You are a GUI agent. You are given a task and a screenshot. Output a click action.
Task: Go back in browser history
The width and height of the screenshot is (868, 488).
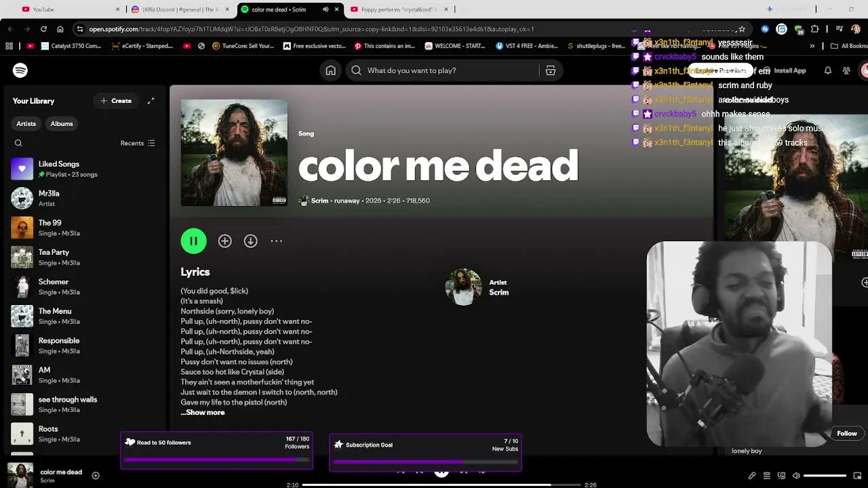[11, 29]
